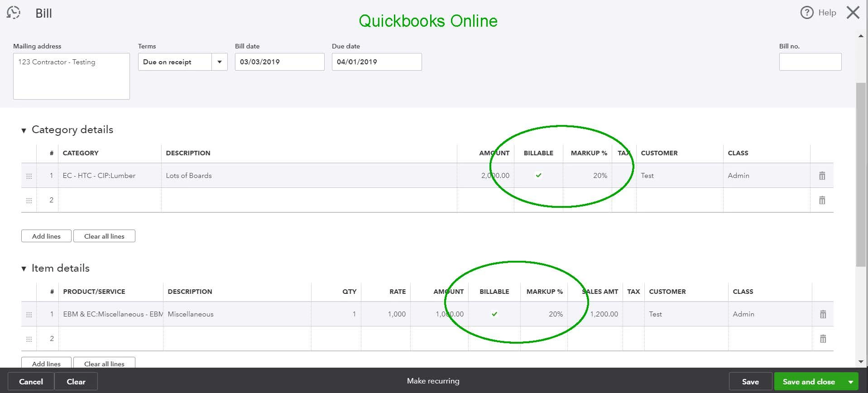Delete item line 1 Miscellaneous row
868x393 pixels.
823,314
